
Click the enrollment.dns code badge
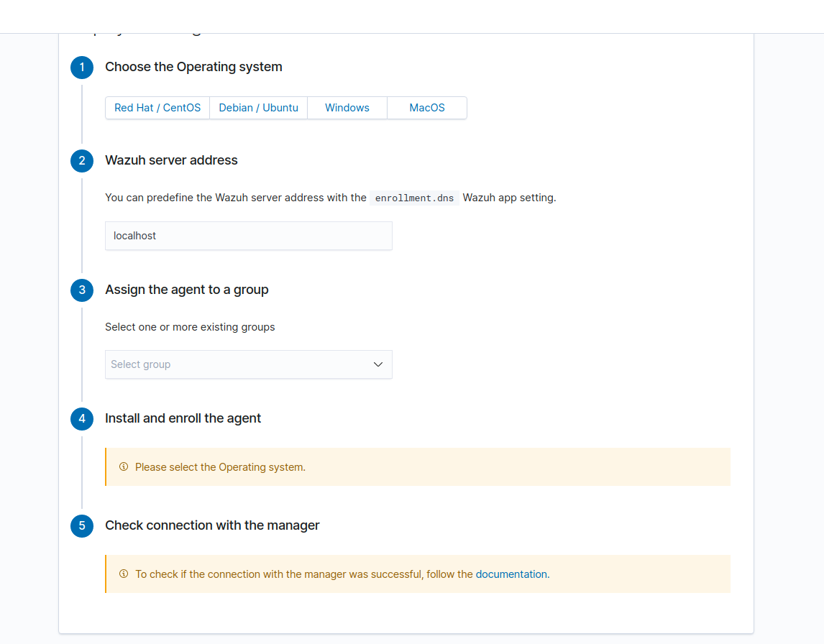[x=415, y=198]
